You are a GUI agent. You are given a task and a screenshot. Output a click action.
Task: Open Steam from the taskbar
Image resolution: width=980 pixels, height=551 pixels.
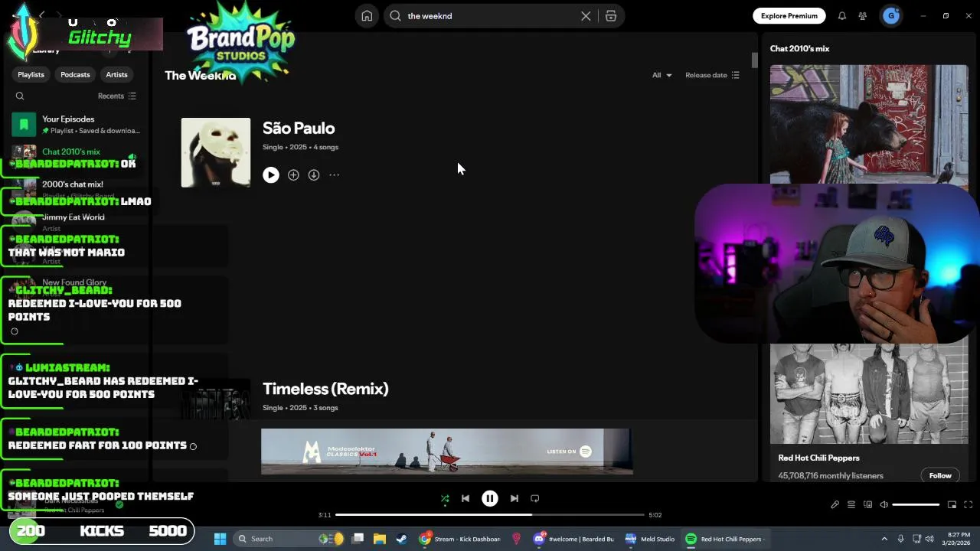pos(401,540)
